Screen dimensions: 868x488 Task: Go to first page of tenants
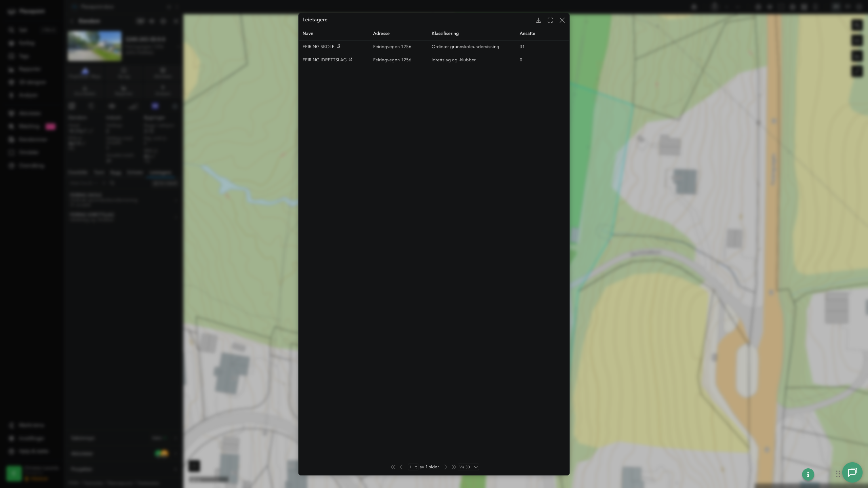(393, 467)
